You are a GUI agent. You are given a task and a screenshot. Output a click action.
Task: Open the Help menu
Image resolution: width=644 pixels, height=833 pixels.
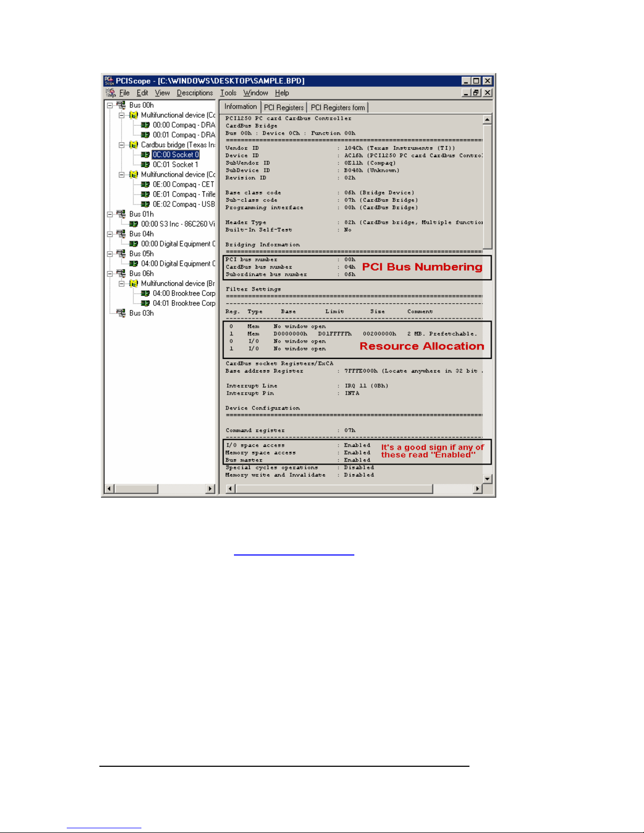pos(282,93)
